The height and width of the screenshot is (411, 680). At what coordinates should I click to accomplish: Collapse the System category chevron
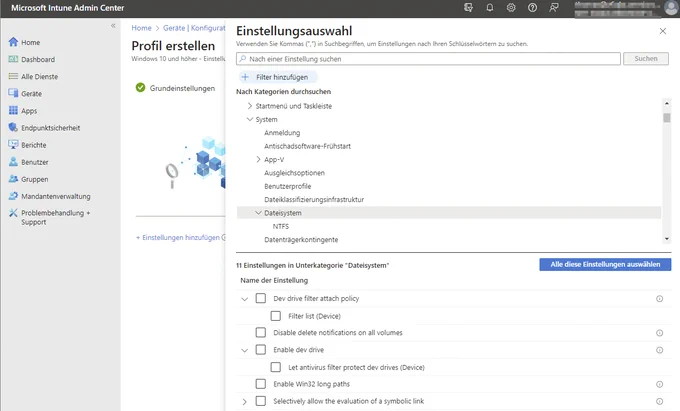tap(250, 119)
